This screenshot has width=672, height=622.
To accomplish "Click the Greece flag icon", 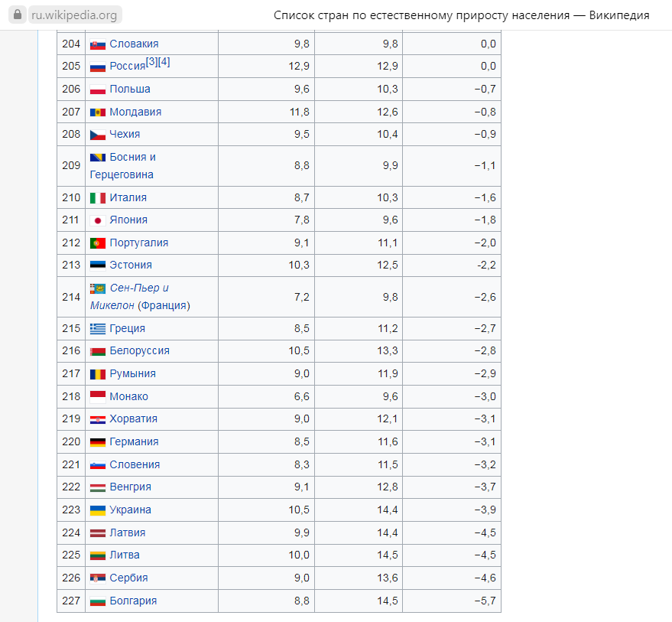I will pyautogui.click(x=98, y=328).
